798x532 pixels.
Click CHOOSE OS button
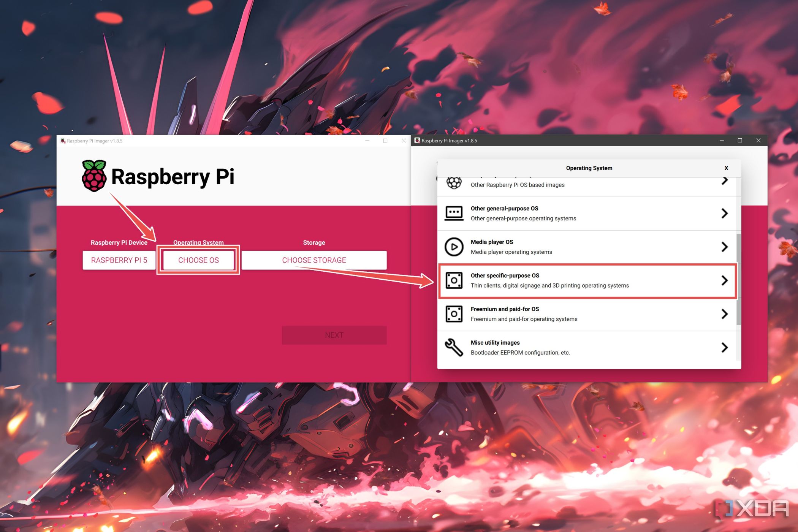[x=199, y=260]
